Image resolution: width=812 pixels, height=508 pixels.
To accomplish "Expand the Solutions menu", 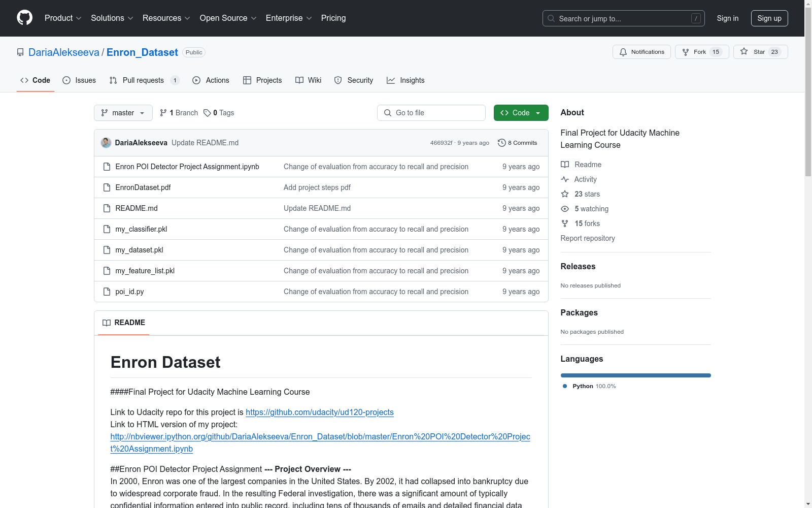I will coord(112,18).
